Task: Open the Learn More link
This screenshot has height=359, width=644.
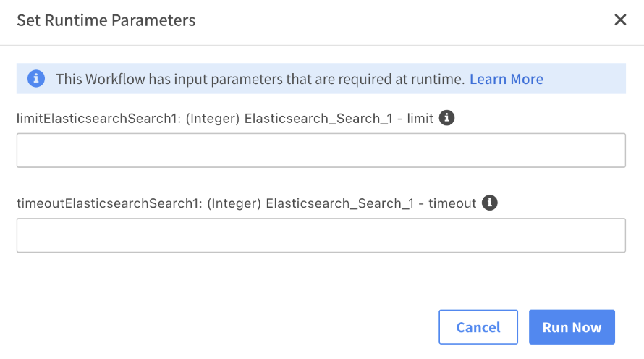Action: pos(506,79)
